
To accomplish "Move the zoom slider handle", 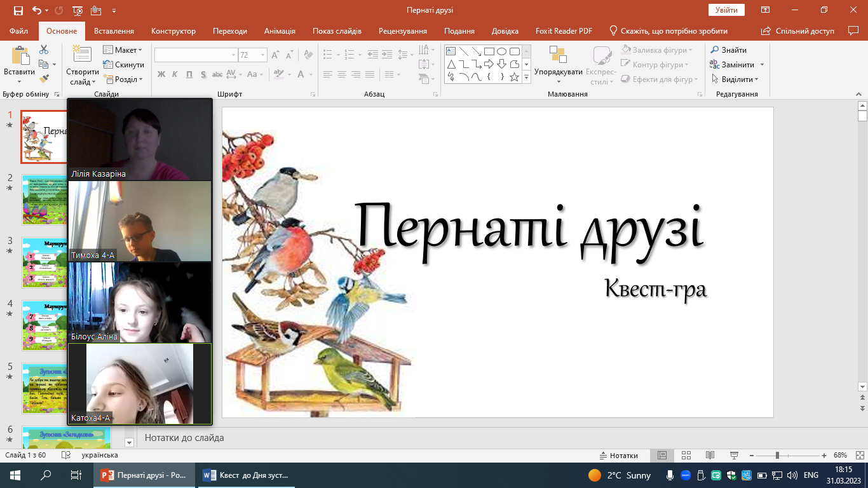I will pos(777,456).
